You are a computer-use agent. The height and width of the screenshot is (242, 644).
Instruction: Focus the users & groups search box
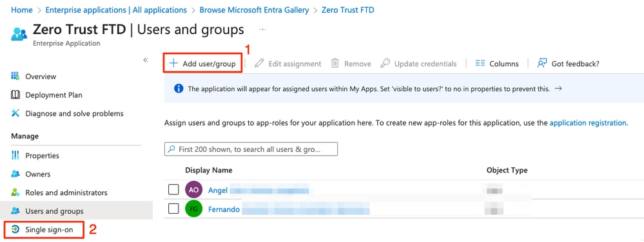point(251,149)
